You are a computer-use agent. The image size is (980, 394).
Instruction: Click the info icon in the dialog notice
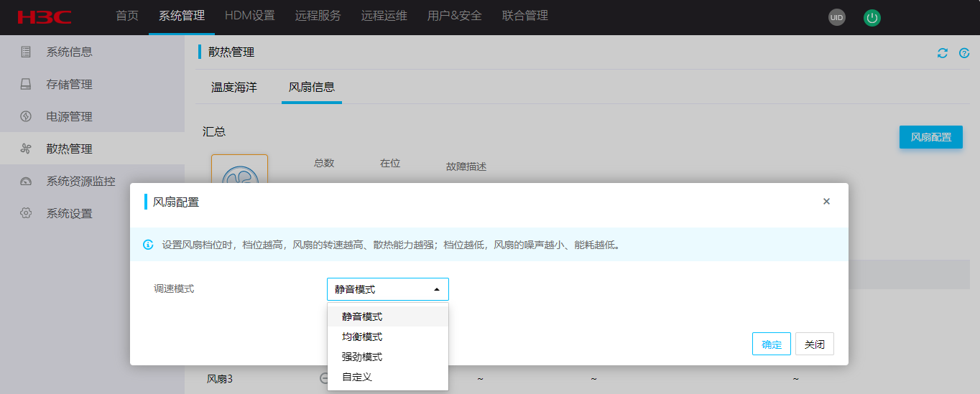tap(148, 245)
